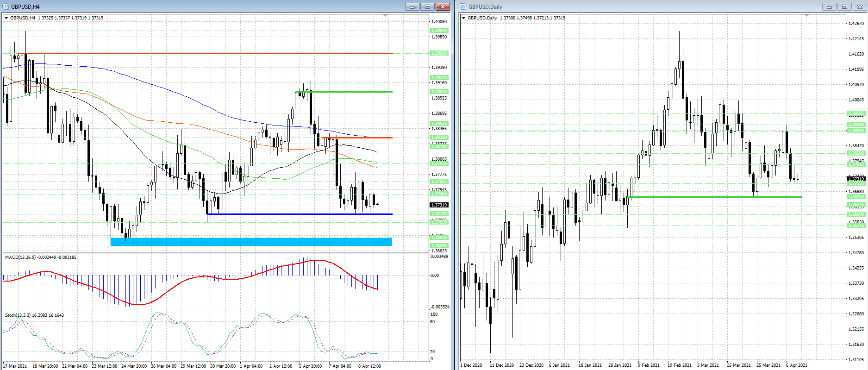
Task: Click the chart shift marker on Daily chart
Action: point(806,16)
